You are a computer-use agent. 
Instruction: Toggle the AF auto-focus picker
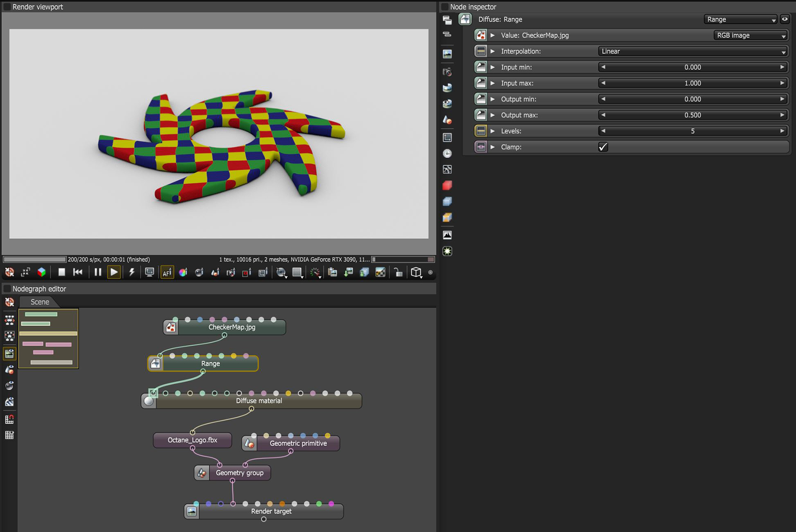tap(167, 272)
